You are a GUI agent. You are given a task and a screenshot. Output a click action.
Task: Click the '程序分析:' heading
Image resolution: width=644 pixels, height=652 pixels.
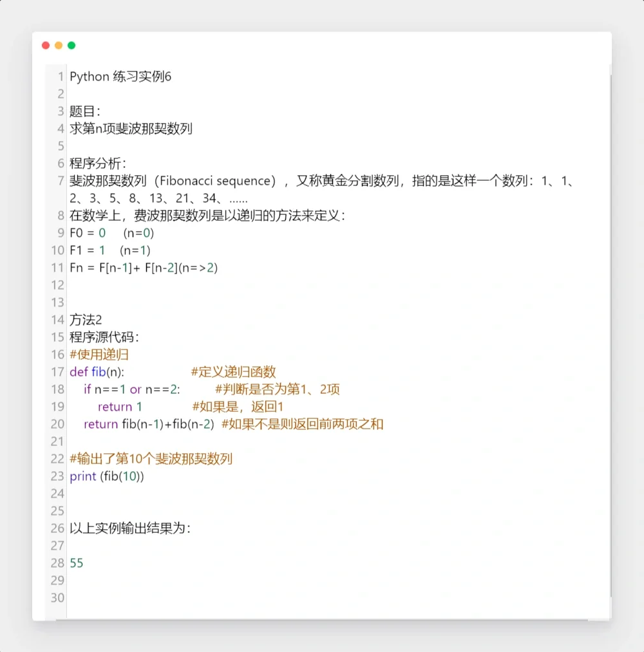click(x=98, y=163)
